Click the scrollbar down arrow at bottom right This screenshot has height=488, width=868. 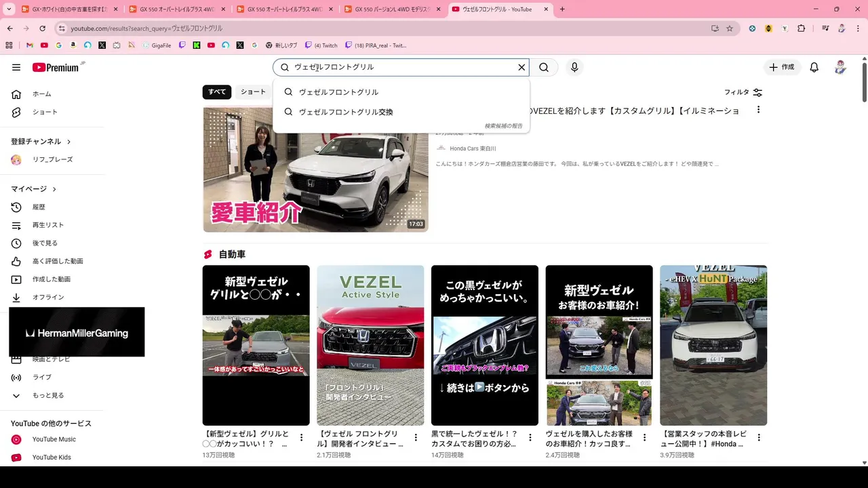point(864,463)
